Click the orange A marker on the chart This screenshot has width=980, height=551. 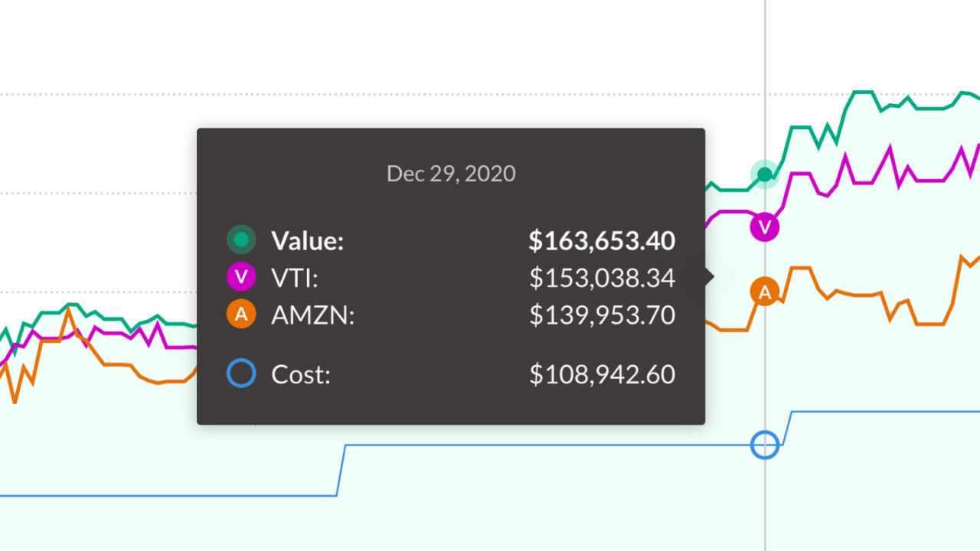[x=764, y=292]
